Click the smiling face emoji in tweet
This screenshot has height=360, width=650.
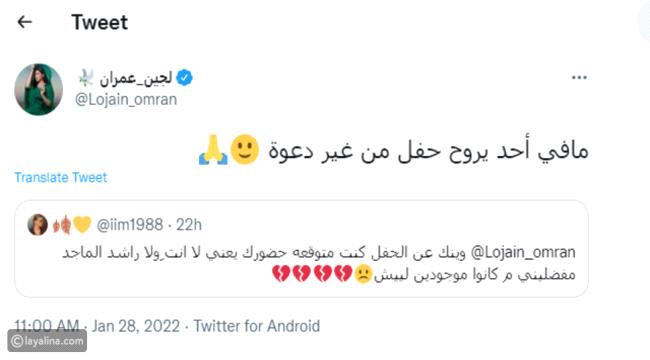[245, 150]
